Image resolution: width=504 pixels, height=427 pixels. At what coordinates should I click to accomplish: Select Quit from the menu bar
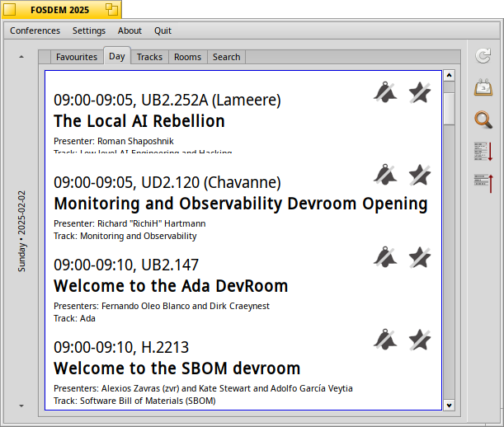(163, 30)
